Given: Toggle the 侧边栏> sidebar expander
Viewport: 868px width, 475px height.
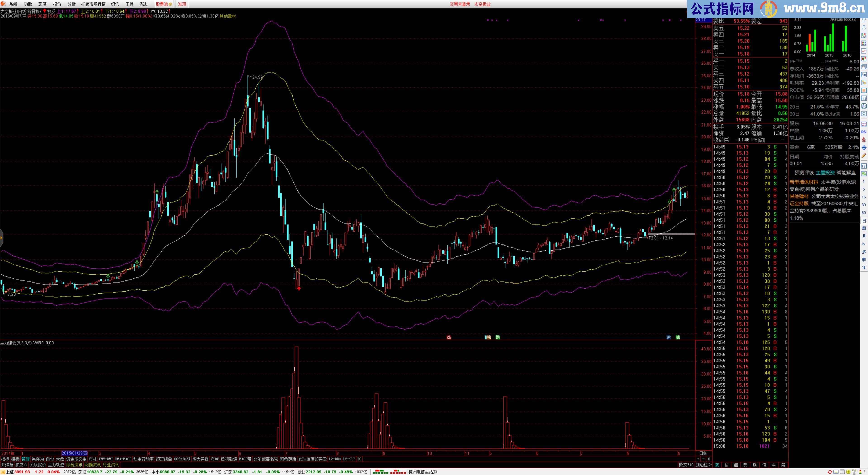Looking at the screenshot, I should pyautogui.click(x=704, y=465).
